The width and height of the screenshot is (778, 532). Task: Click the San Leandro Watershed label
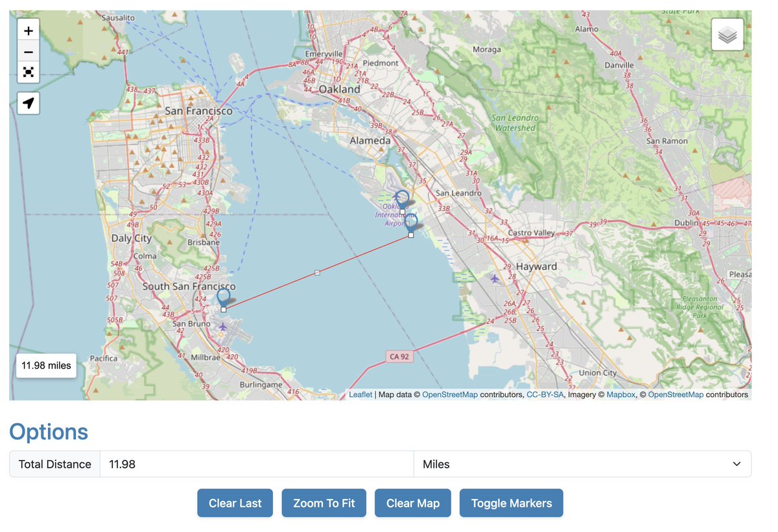point(515,122)
